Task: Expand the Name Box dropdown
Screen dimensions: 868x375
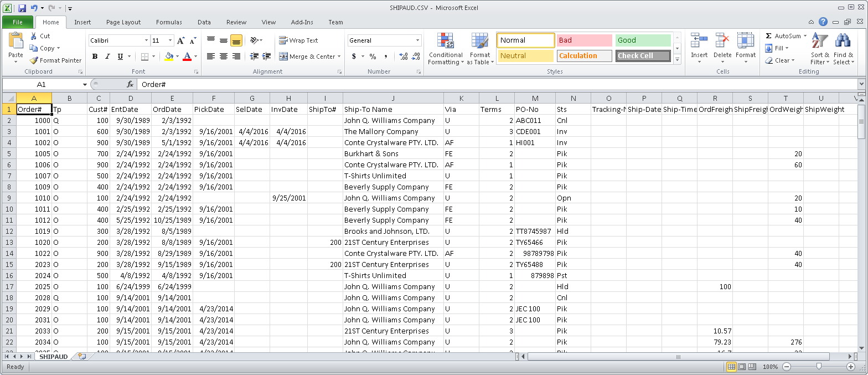Action: click(85, 84)
